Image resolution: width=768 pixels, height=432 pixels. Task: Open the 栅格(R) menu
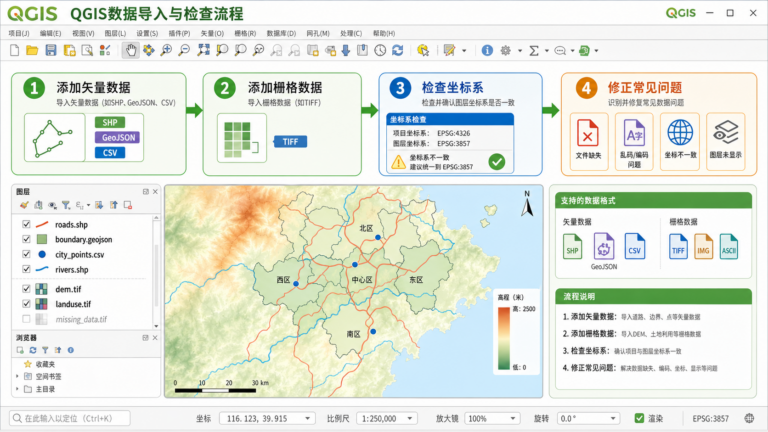(x=245, y=33)
